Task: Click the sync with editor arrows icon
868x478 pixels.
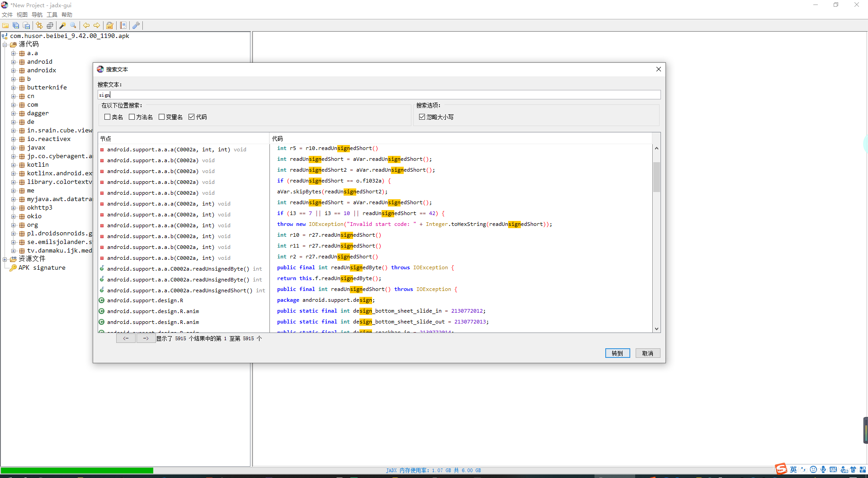Action: (x=39, y=25)
